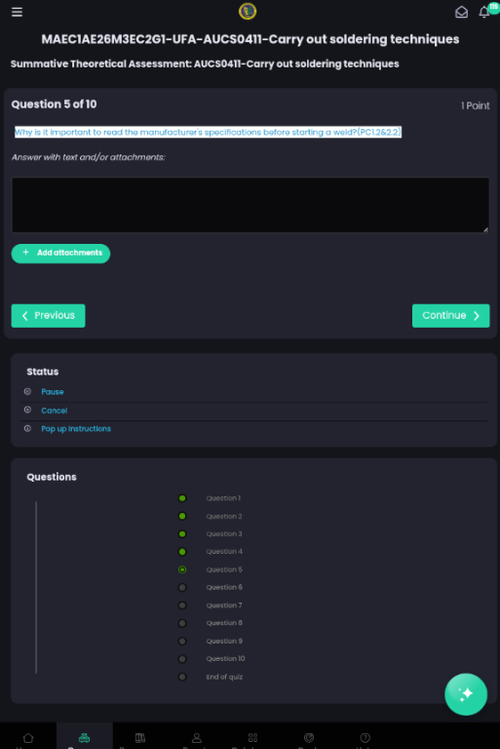The height and width of the screenshot is (749, 500).
Task: Open the notifications bell
Action: [484, 12]
